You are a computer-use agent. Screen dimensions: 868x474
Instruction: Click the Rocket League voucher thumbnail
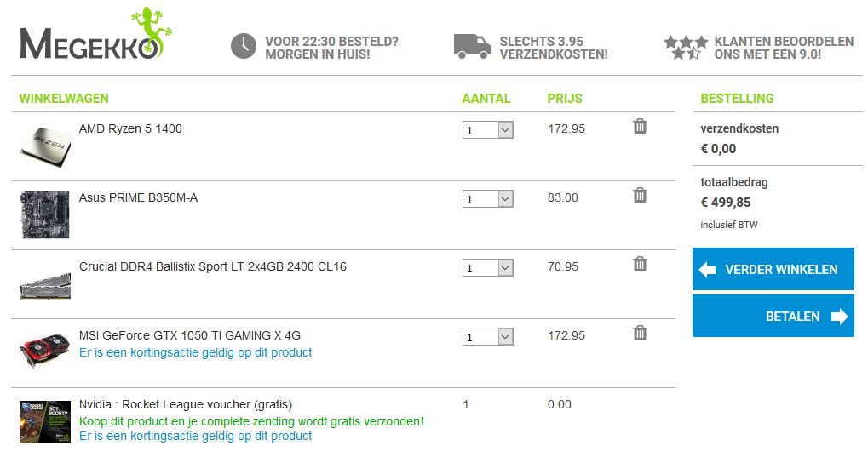click(44, 422)
